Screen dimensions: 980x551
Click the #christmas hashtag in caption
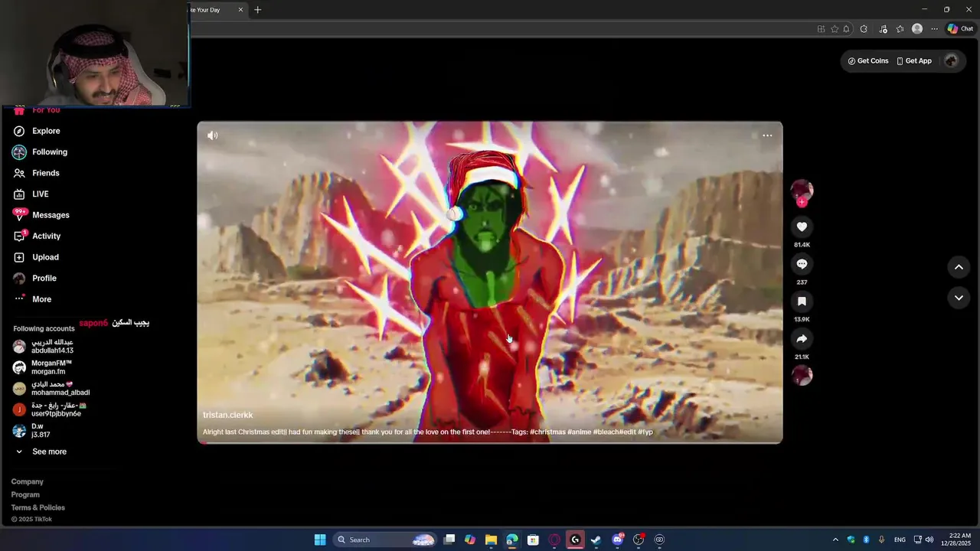coord(547,432)
